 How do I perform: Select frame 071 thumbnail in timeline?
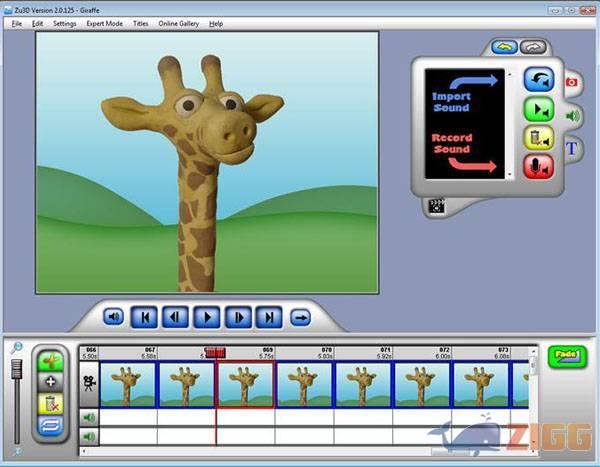(x=362, y=385)
